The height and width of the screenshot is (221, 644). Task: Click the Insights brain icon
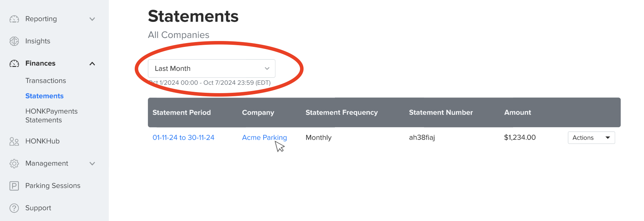click(x=14, y=41)
